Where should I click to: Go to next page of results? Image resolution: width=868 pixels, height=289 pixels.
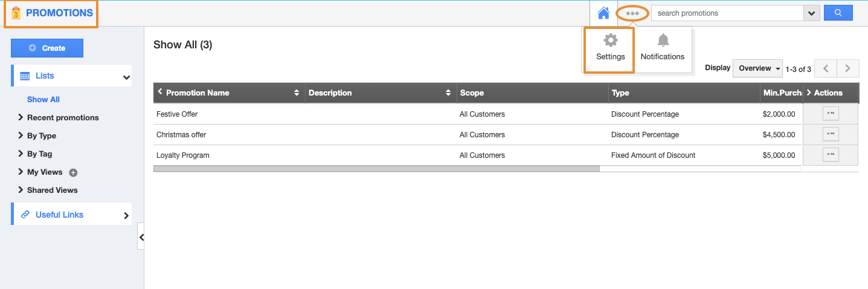point(847,68)
